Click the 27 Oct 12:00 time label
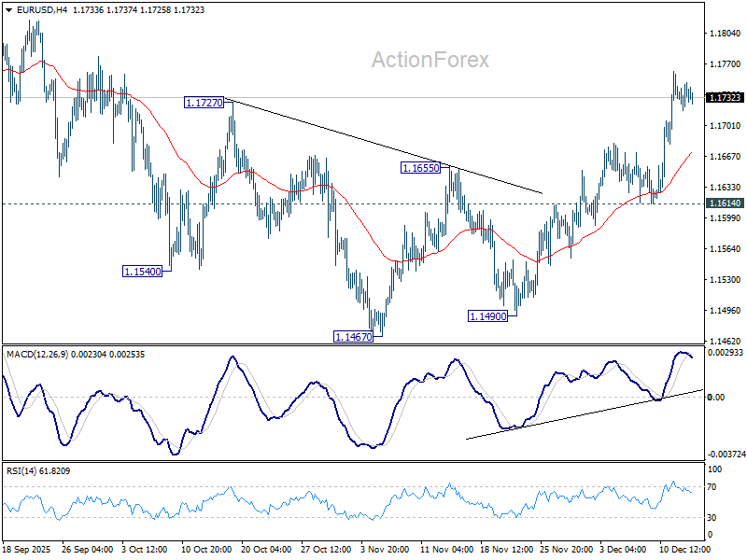Image resolution: width=747 pixels, height=560 pixels. pyautogui.click(x=326, y=549)
